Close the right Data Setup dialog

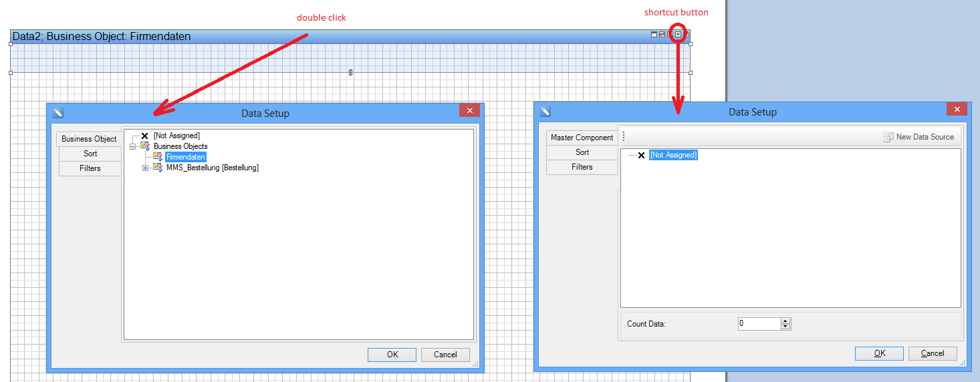click(x=957, y=110)
